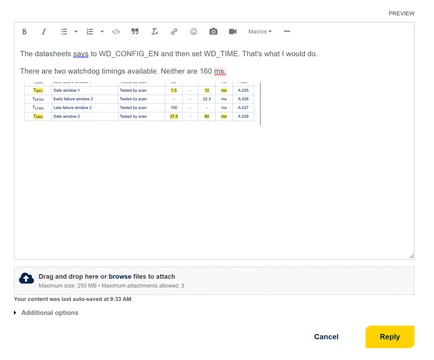Select the embedded watchdog timing table image
This screenshot has height=360, width=434.
(x=140, y=102)
